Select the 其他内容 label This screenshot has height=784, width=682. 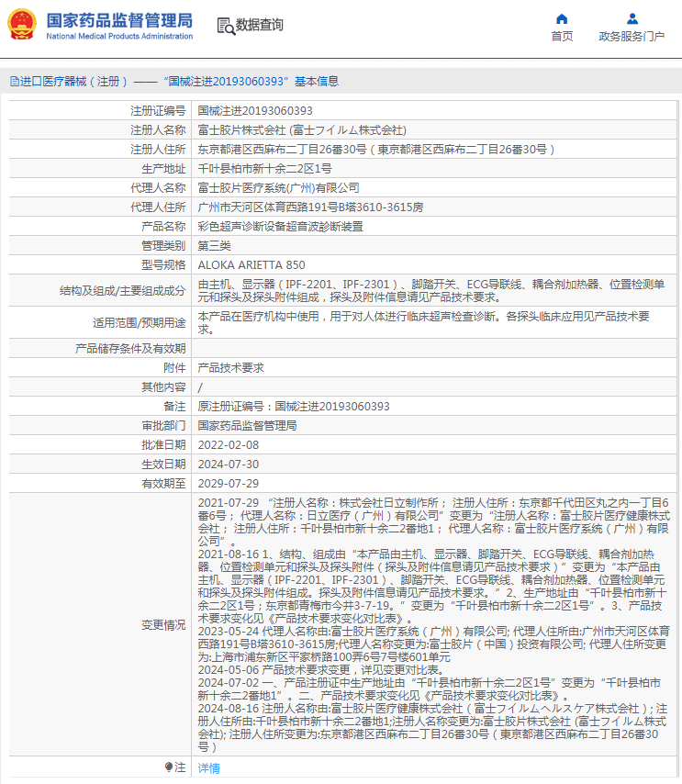coord(163,387)
